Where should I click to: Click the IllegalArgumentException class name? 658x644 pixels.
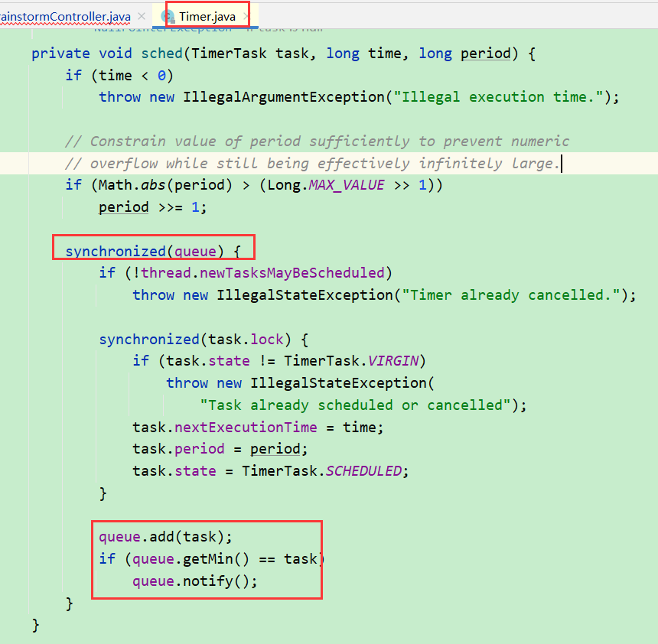pyautogui.click(x=284, y=97)
